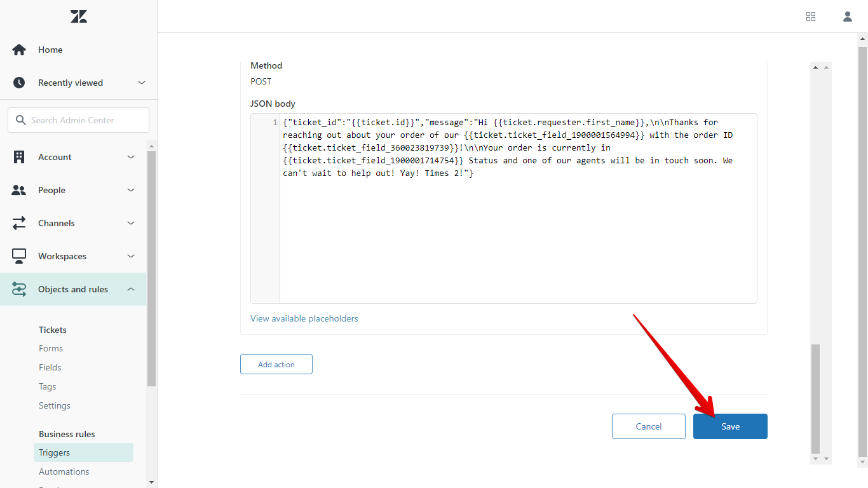This screenshot has height=488, width=868.
Task: Click the Method label
Action: (x=266, y=65)
